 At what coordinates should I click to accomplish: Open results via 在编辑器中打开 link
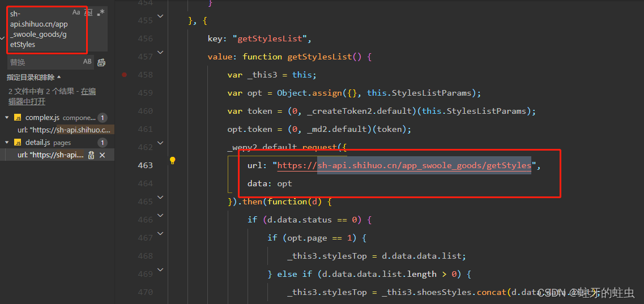point(52,96)
